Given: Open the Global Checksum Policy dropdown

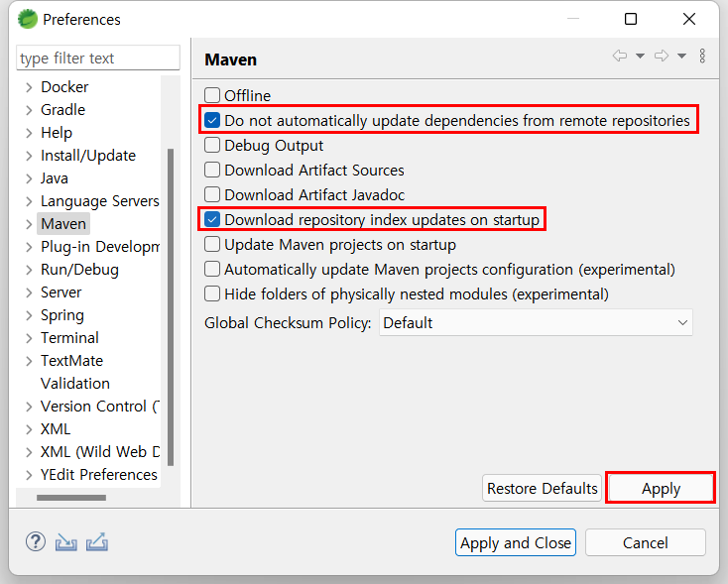Looking at the screenshot, I should [x=536, y=322].
